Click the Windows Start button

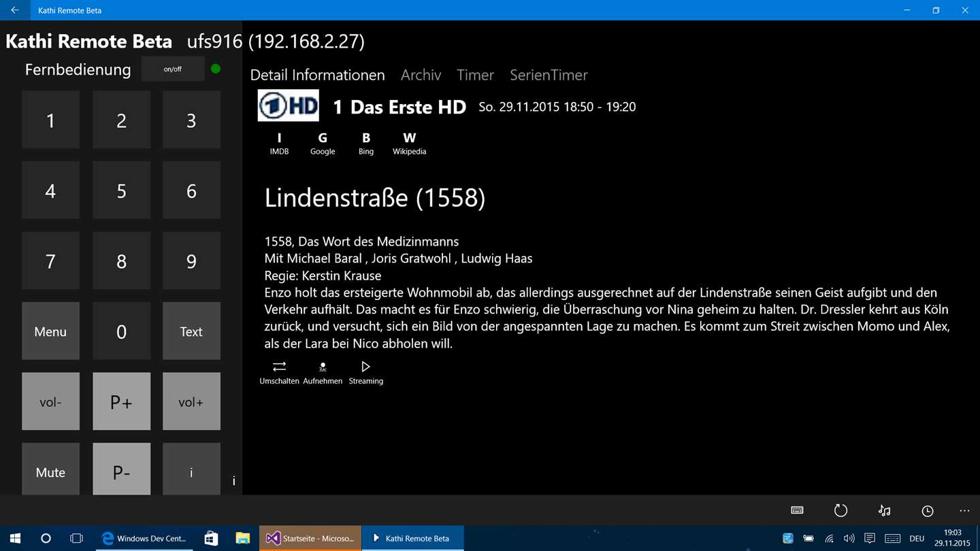point(15,538)
